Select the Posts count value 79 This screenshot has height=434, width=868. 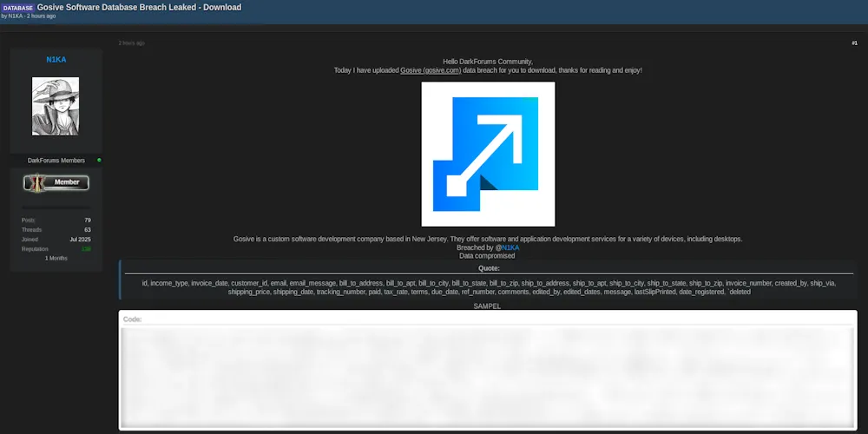pos(88,220)
